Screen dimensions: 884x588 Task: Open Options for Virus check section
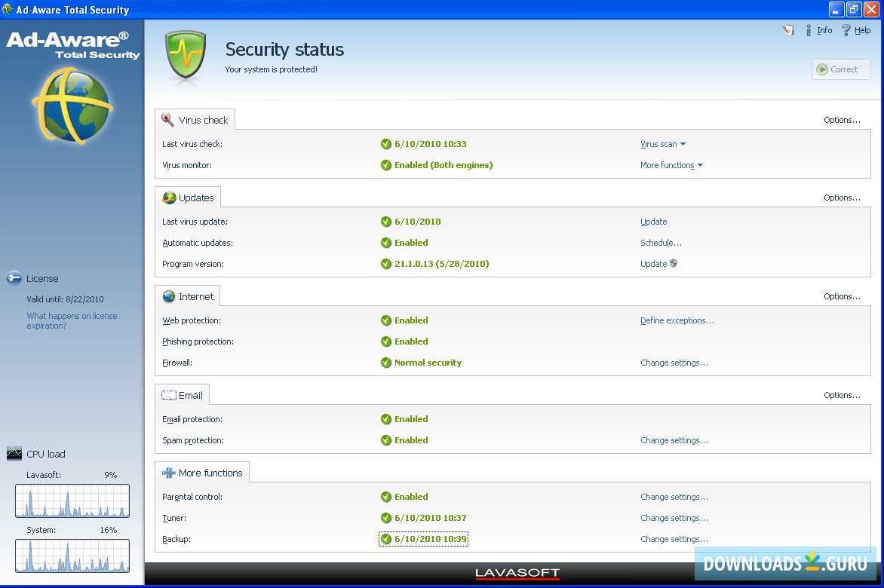point(842,120)
